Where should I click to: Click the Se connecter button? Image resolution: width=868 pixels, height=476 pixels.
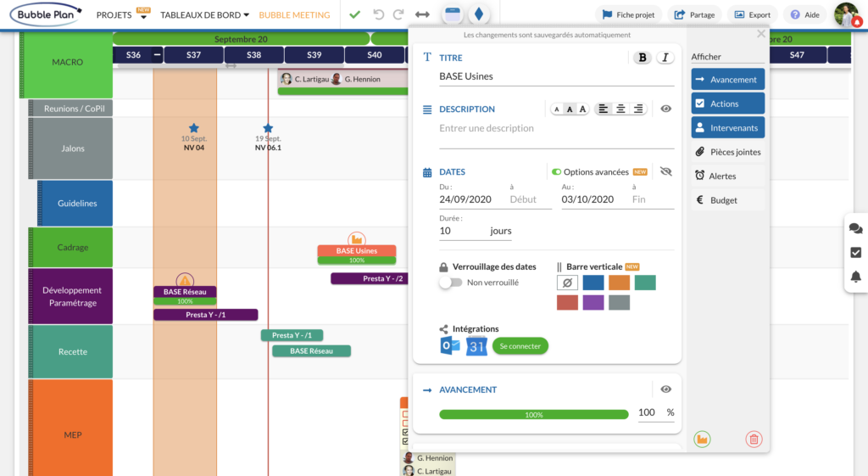pyautogui.click(x=520, y=346)
